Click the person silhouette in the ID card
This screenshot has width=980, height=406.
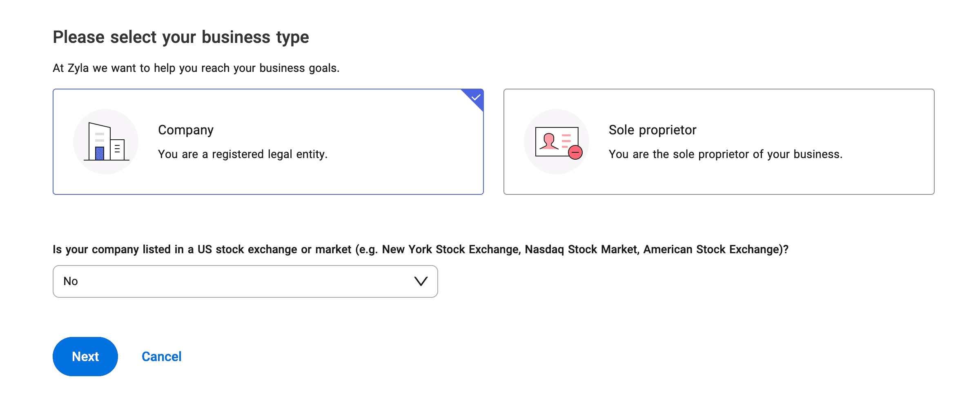(x=549, y=141)
